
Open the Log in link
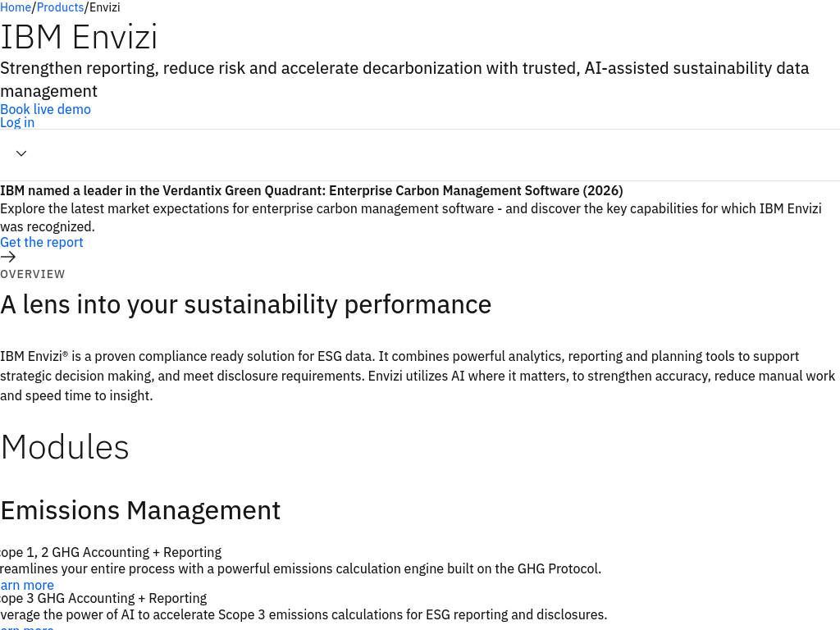[17, 123]
